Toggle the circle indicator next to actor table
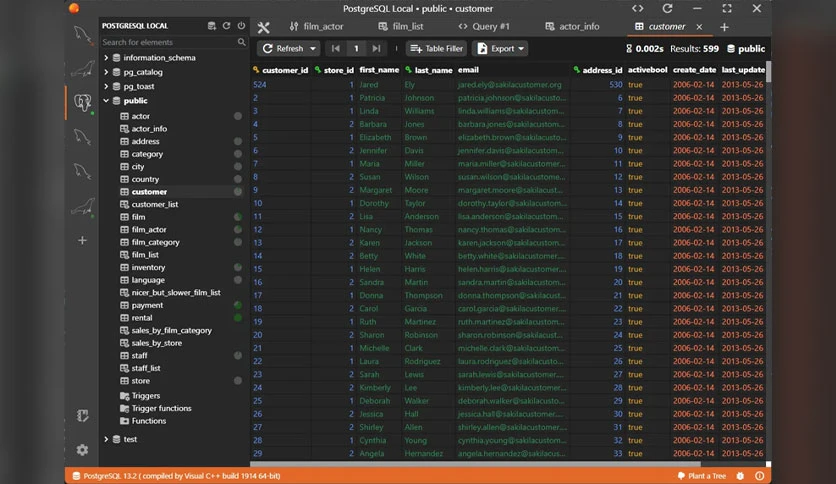This screenshot has height=484, width=836. [x=238, y=116]
